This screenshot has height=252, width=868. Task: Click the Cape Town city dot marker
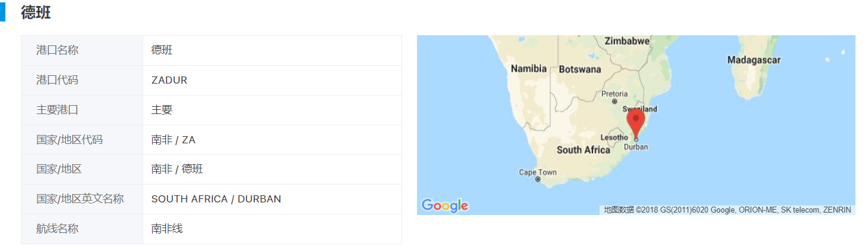click(538, 179)
